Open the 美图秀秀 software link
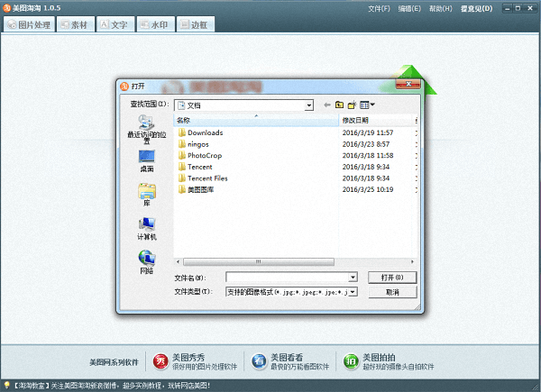This screenshot has height=392, width=541. (195, 361)
